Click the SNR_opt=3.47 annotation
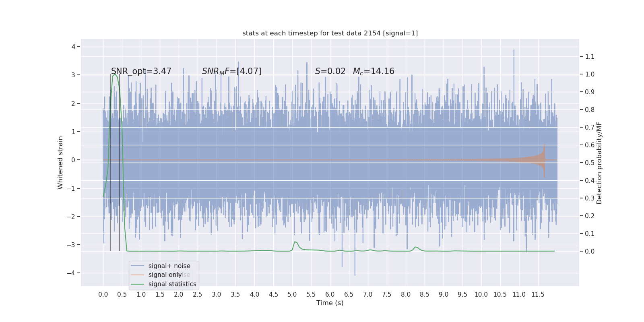Viewport: 644px width, 322px height. coord(141,71)
